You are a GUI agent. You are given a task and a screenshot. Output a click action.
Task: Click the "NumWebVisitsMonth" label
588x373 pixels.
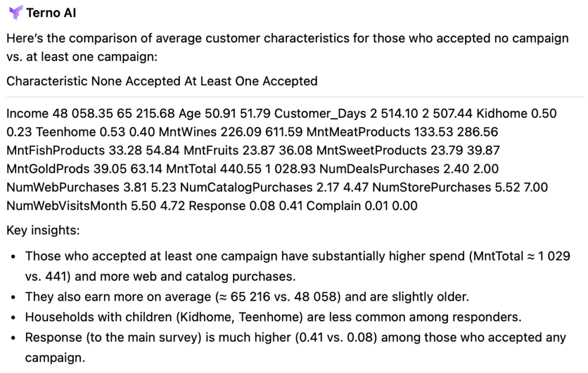tap(60, 205)
